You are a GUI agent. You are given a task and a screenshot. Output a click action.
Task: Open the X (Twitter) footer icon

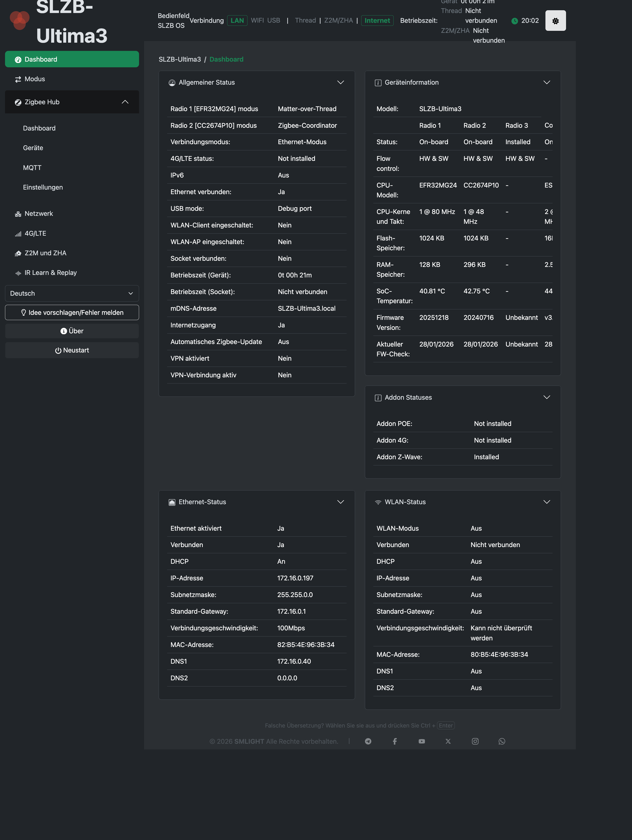[448, 741]
